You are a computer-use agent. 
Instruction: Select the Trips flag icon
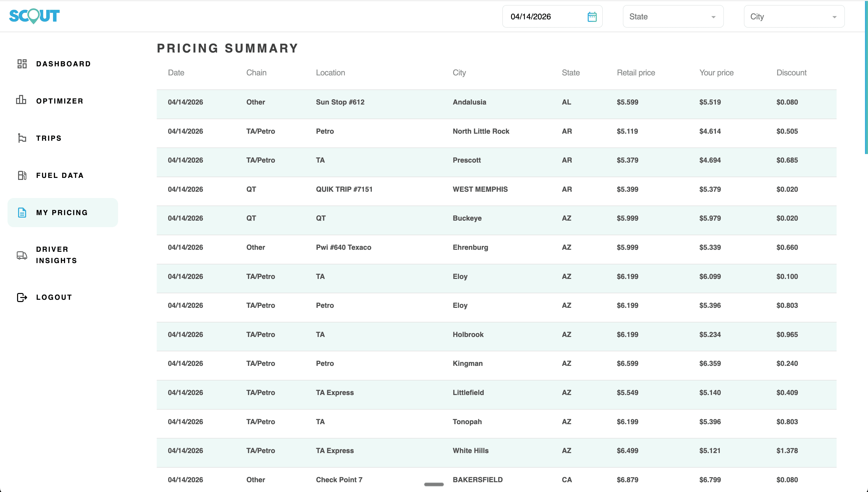click(21, 138)
